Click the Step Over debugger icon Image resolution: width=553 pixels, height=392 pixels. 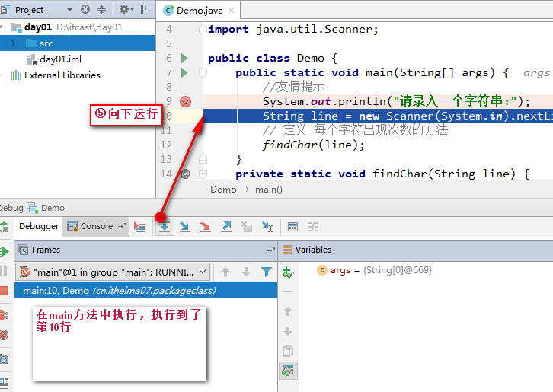coord(165,227)
